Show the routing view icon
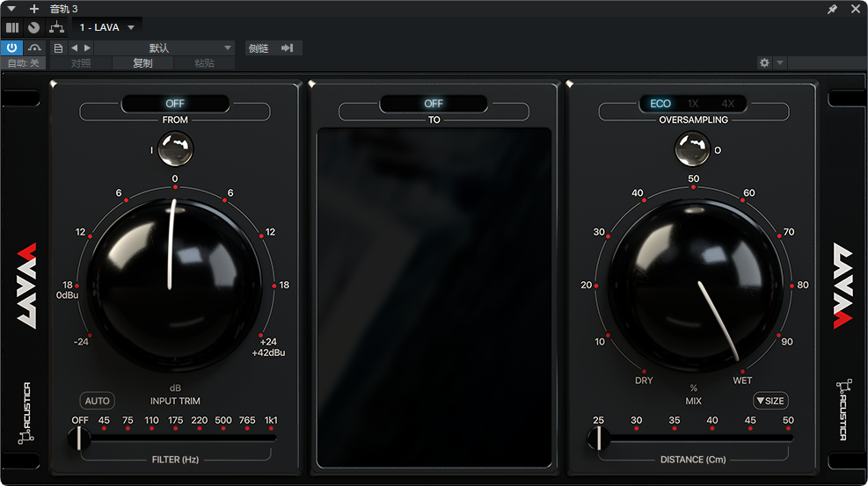This screenshot has width=868, height=486. pyautogui.click(x=56, y=27)
